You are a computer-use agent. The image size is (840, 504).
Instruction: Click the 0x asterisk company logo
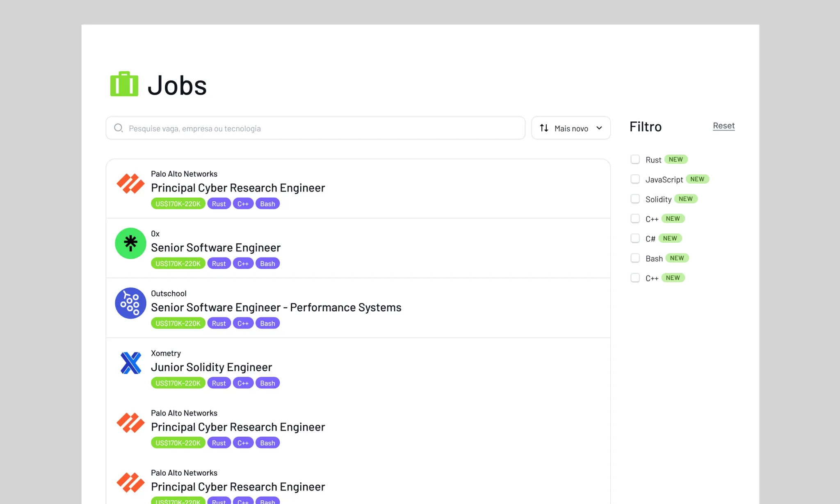coord(130,243)
